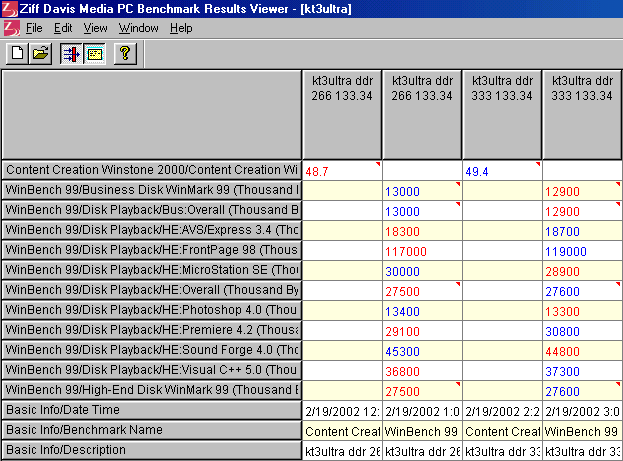
Task: Click the 29100 Premiere 4.2 cell
Action: coord(422,331)
